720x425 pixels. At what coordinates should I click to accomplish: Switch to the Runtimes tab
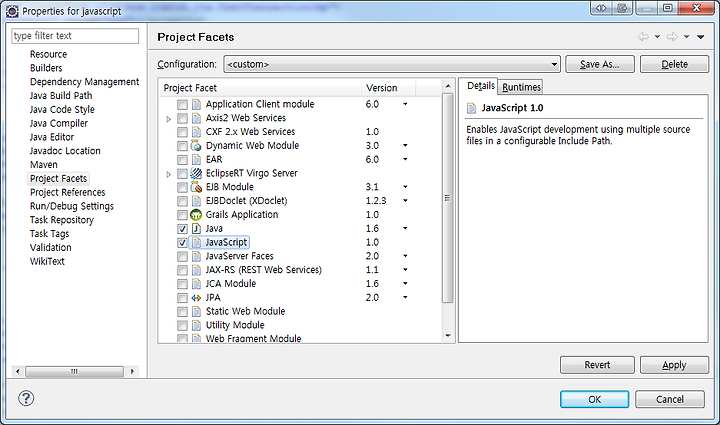(x=521, y=87)
